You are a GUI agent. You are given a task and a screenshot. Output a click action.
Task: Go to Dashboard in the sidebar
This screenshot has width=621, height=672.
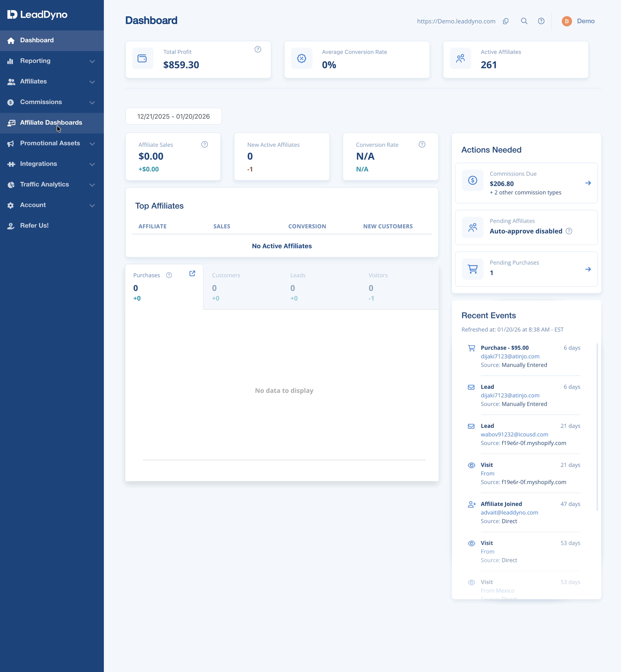[52, 40]
